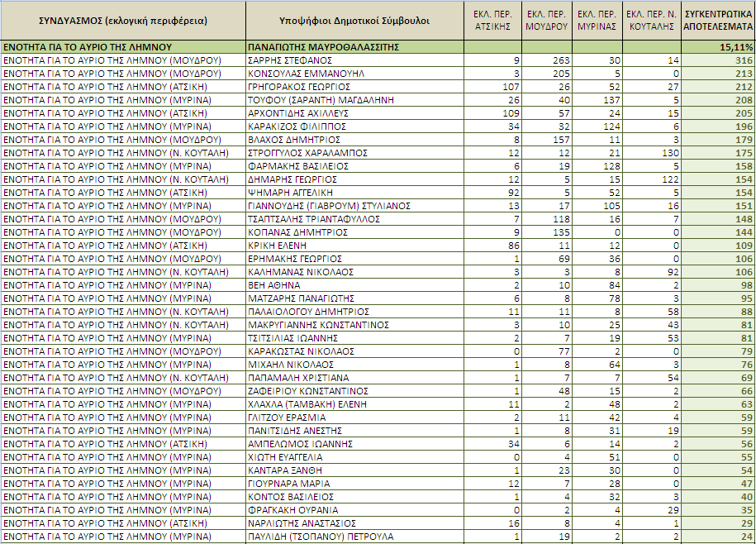Click candidate 'ΒΛΑΧΟΣ ΔΗΜΗΤΡΙΟΣ'
756x544 pixels.
tap(294, 140)
